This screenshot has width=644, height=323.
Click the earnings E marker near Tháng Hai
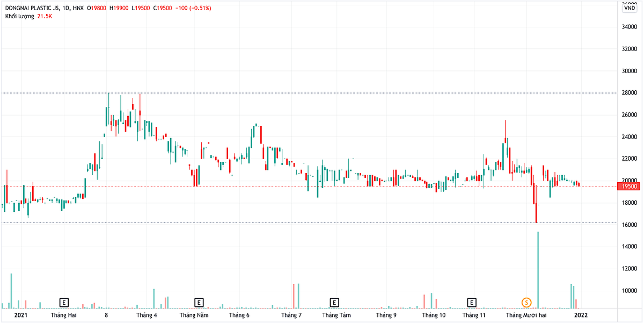(64, 302)
